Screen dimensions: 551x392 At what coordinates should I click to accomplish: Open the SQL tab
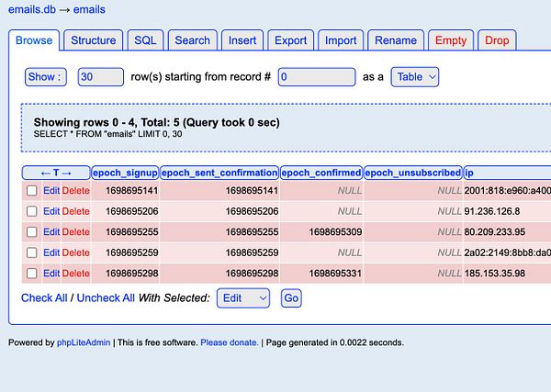click(145, 40)
